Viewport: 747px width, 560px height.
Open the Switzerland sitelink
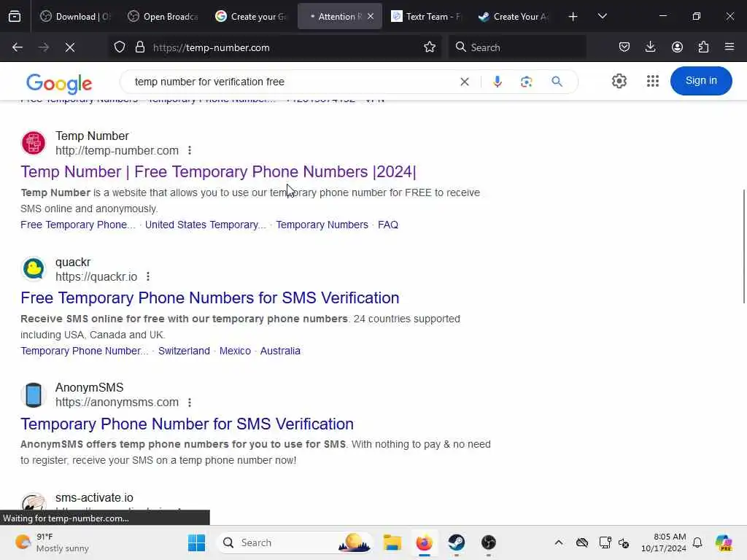(184, 351)
